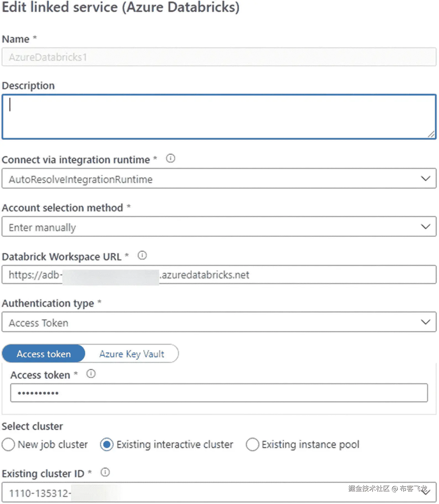The width and height of the screenshot is (439, 504).
Task: Select the Existing instance pool option
Action: tap(253, 444)
